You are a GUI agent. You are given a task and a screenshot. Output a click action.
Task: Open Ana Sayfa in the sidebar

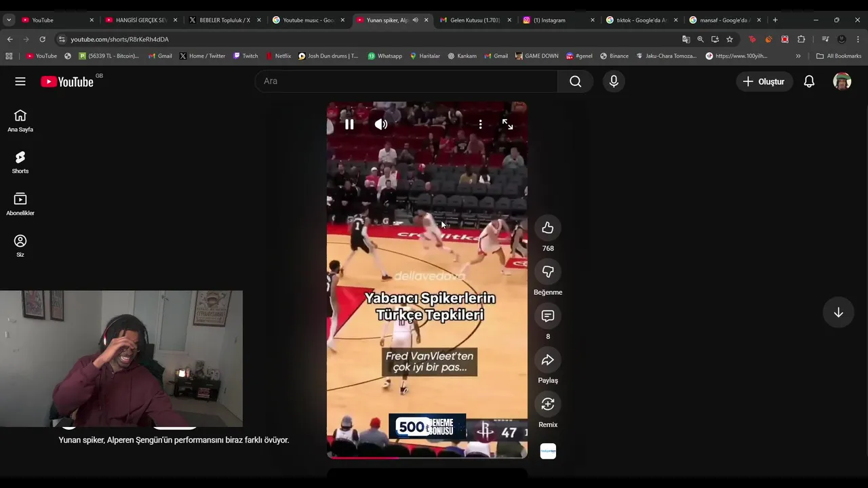(20, 121)
